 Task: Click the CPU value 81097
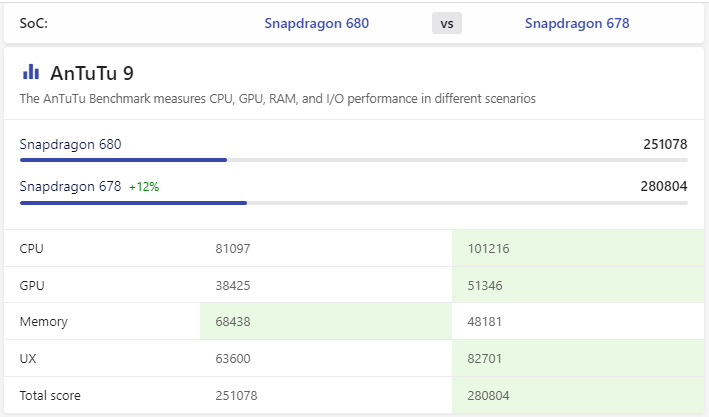(233, 249)
